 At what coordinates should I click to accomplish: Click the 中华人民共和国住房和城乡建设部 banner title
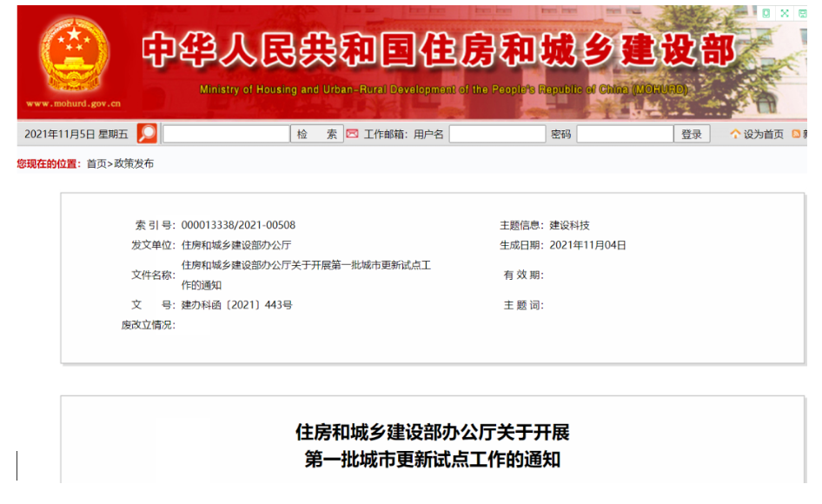(x=438, y=50)
